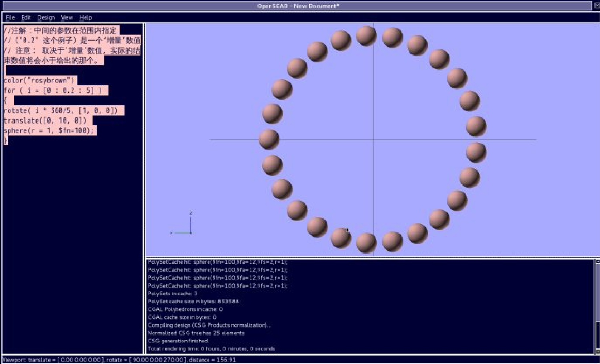The image size is (600, 364).
Task: Click the viewport crosshair center
Action: point(373,140)
